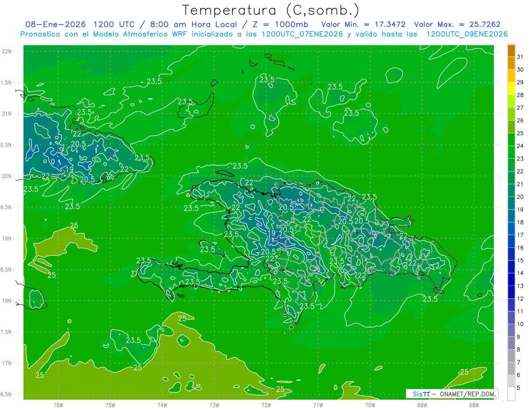Click the '71W' longitude axis label

(x=318, y=405)
